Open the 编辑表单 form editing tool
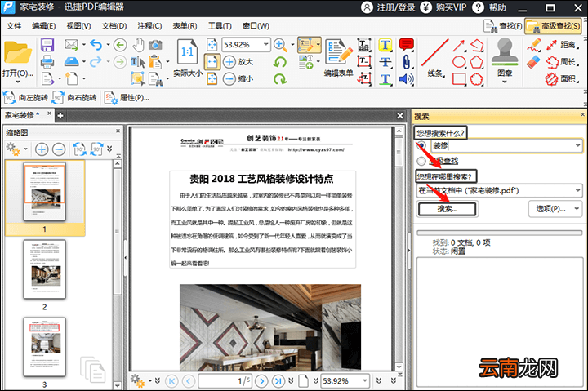The image size is (588, 391). (x=339, y=57)
